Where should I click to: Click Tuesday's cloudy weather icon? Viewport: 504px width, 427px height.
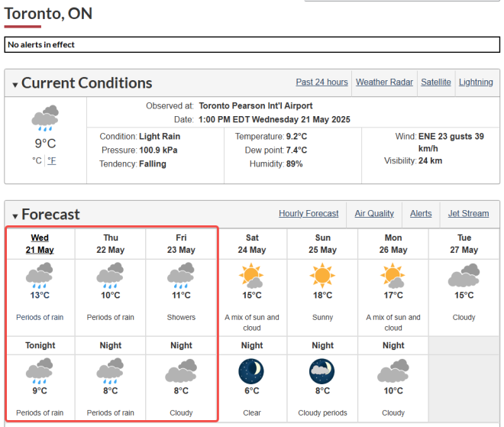(464, 274)
